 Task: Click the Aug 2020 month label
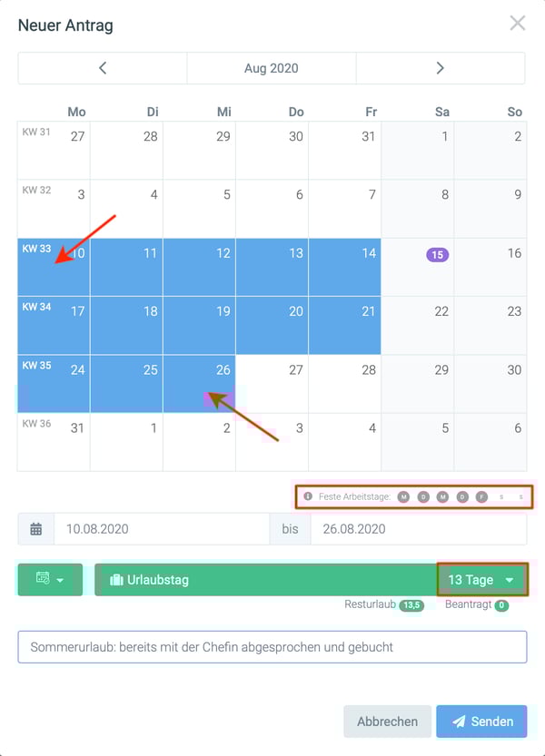point(272,68)
